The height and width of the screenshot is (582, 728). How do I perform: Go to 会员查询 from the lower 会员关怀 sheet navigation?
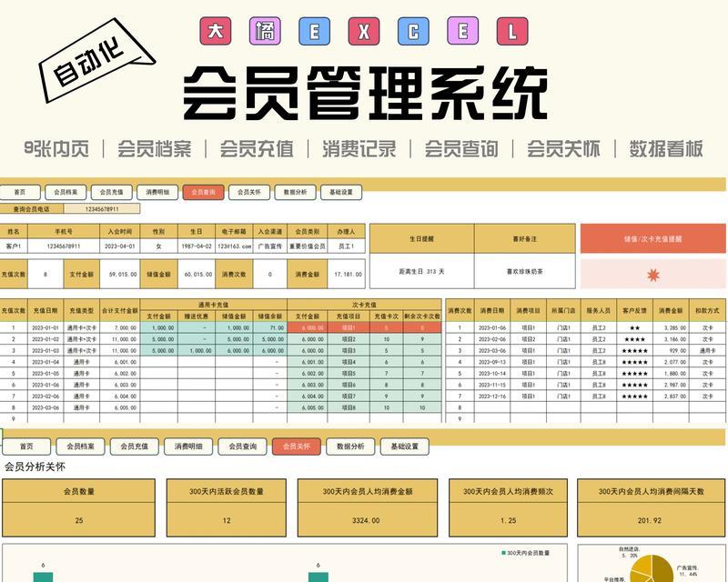coord(242,447)
